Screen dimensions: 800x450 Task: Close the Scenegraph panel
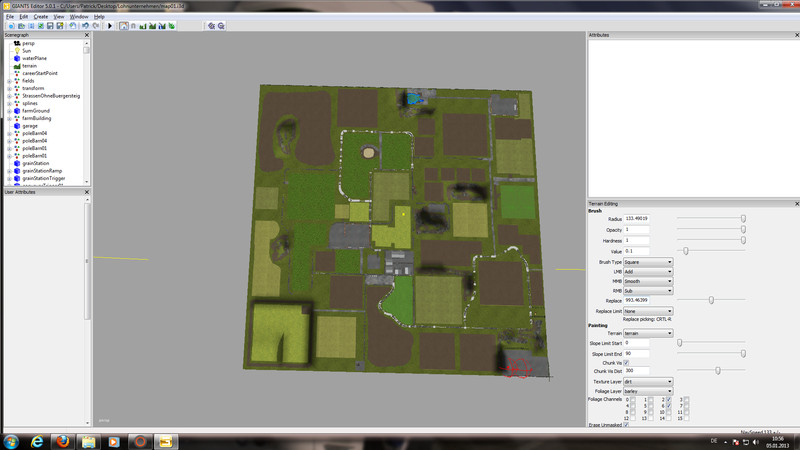[x=86, y=35]
